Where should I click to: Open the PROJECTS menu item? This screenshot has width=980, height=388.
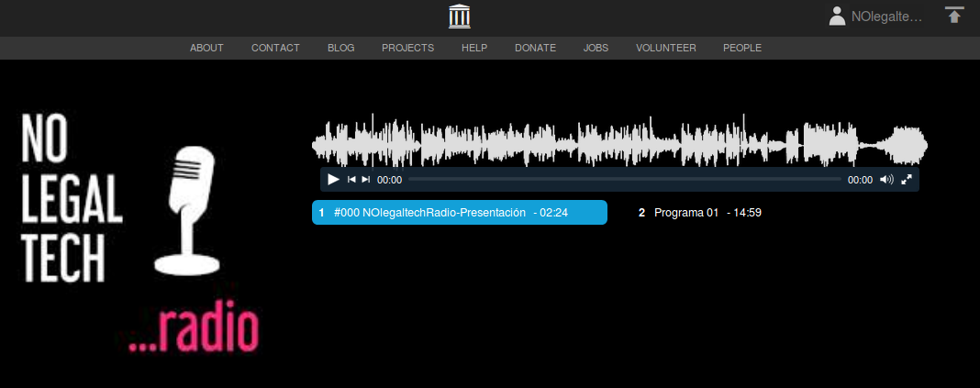(408, 48)
